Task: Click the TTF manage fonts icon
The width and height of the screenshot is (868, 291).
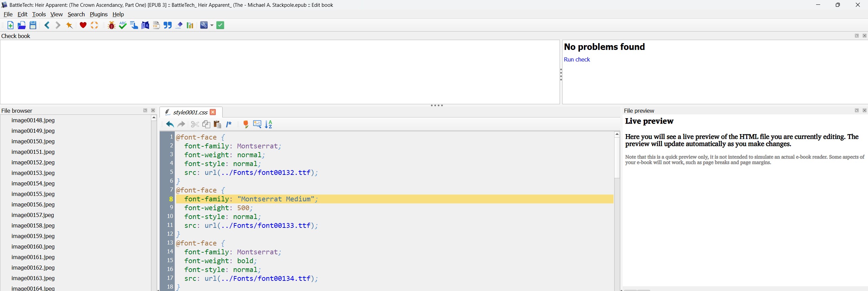Action: tap(156, 25)
